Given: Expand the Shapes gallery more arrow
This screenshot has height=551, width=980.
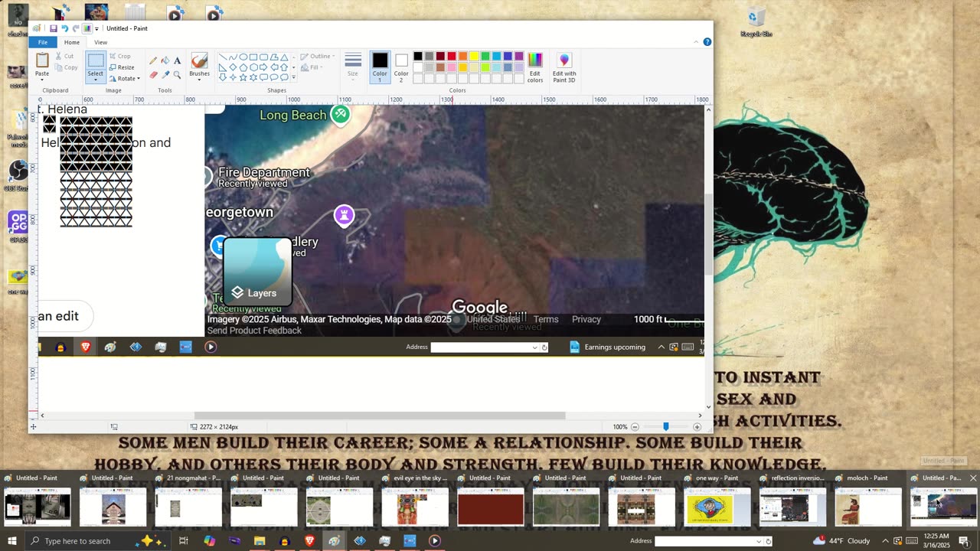Looking at the screenshot, I should (x=294, y=77).
